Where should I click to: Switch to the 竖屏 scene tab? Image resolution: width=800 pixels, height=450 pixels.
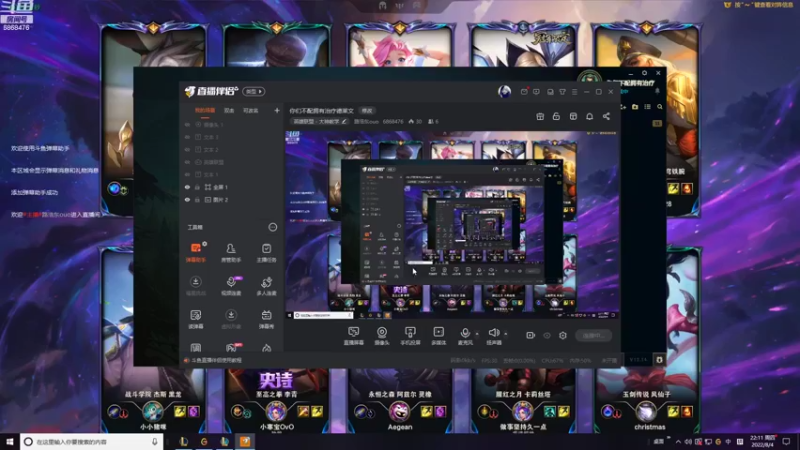(x=229, y=110)
